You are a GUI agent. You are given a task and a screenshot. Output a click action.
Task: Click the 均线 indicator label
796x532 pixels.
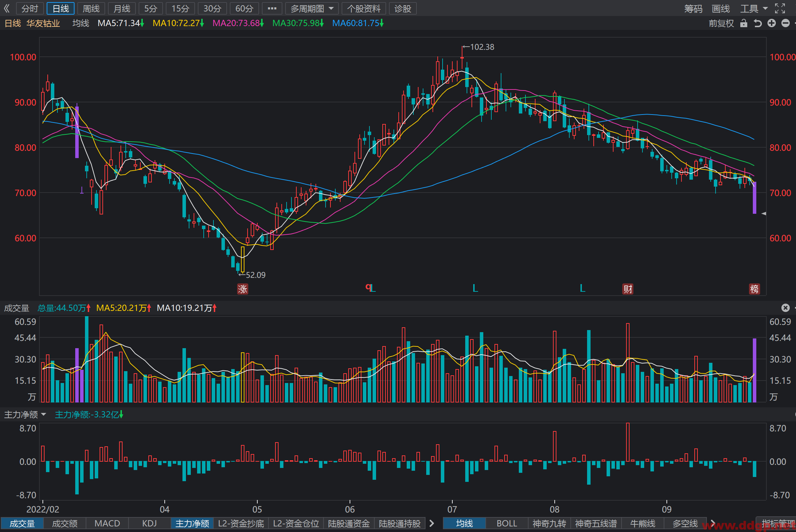81,23
